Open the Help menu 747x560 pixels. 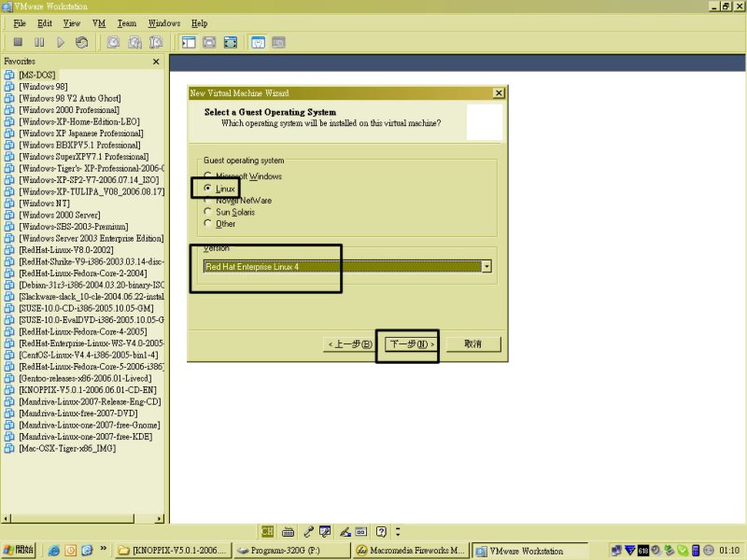tap(200, 23)
